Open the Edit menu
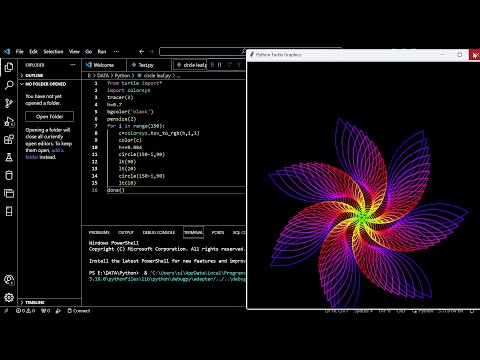The image size is (480, 360). click(x=33, y=51)
